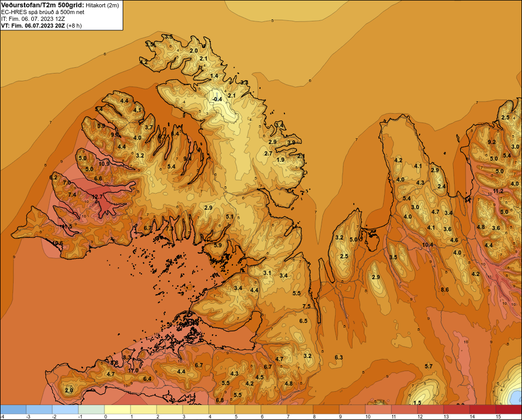Viewport: 522px width, 420px height.
Task: Click the 1.4 temperature value on the map
Action: click(215, 76)
